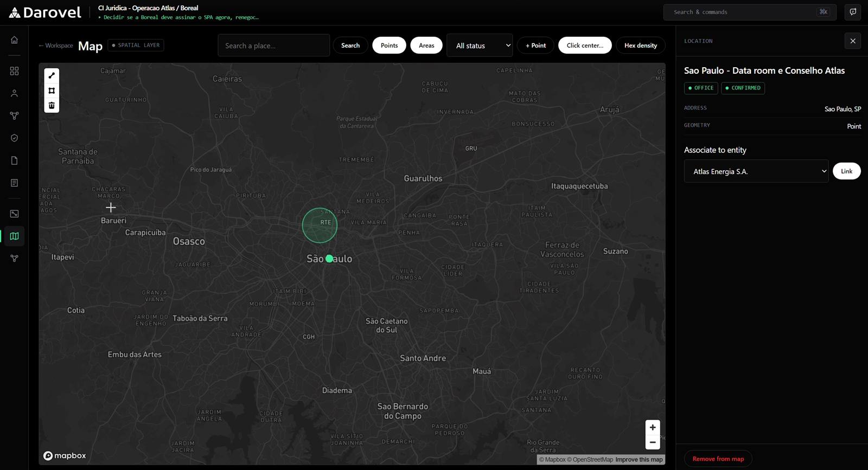This screenshot has height=470, width=868.
Task: Click the Search button
Action: tap(350, 46)
